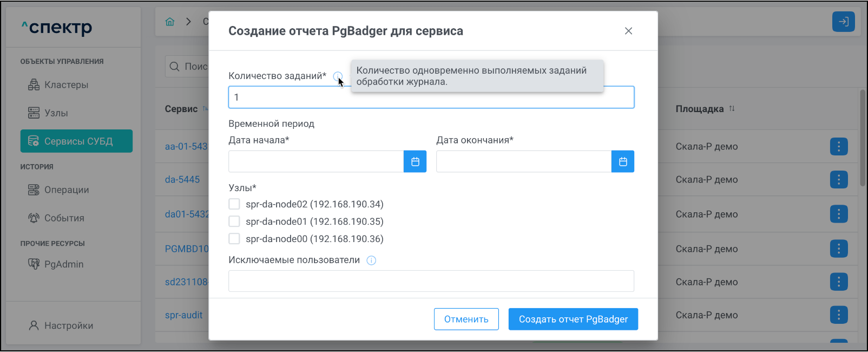Open three-dot menu on first table row
Image resolution: width=868 pixels, height=352 pixels.
pyautogui.click(x=838, y=146)
